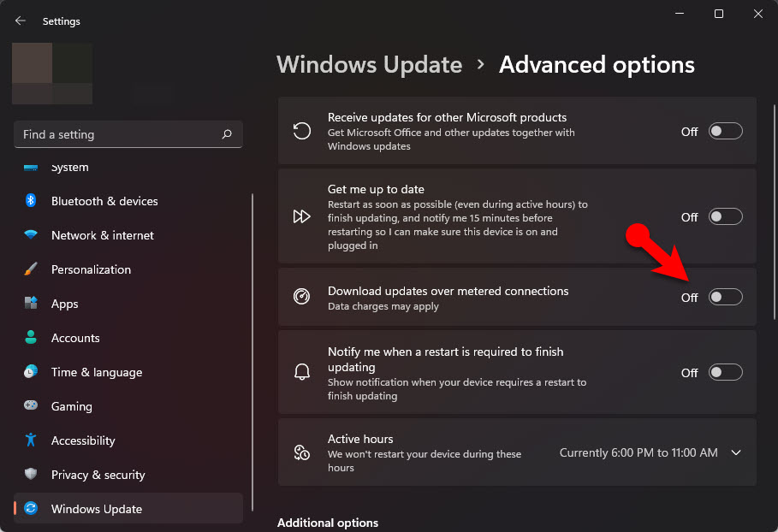Viewport: 778px width, 532px height.
Task: Click the Accessibility figure icon
Action: 31,440
